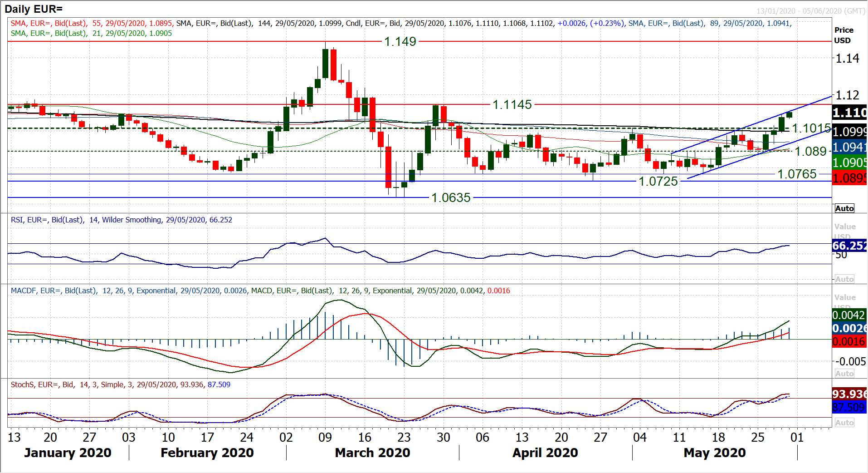
Task: Toggle Auto scaling in the Stochastic panel
Action: click(844, 423)
